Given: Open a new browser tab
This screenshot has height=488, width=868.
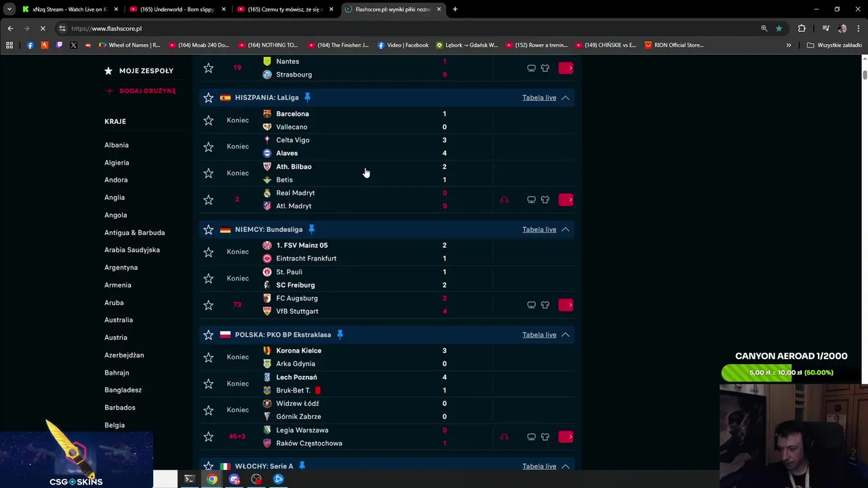Looking at the screenshot, I should coord(455,9).
